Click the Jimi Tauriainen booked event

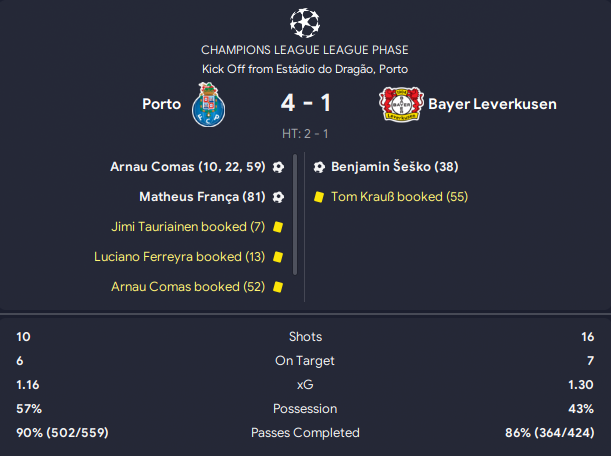(187, 227)
